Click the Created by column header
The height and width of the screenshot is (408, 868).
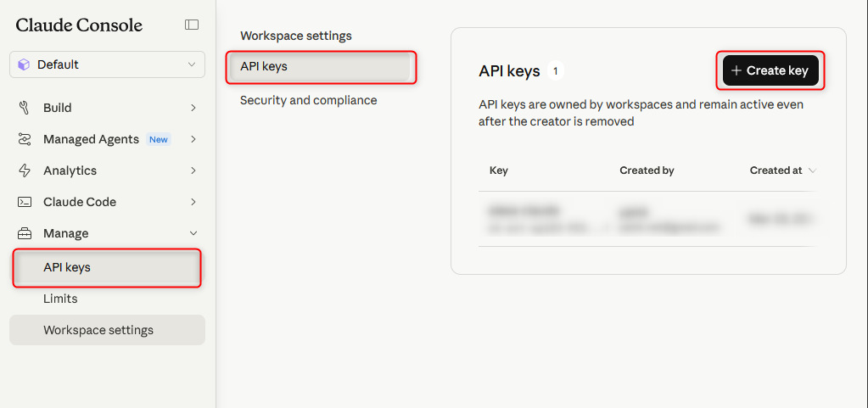tap(647, 170)
